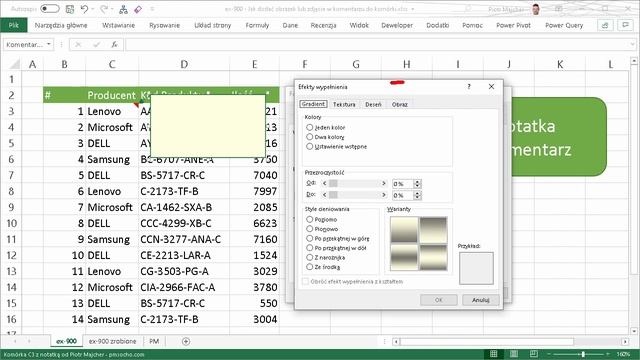Select the top-left gradient variant
The image size is (640, 360).
point(404,230)
